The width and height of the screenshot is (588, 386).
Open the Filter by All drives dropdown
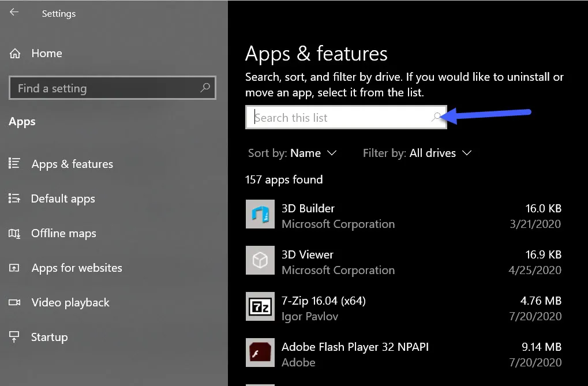pyautogui.click(x=417, y=153)
